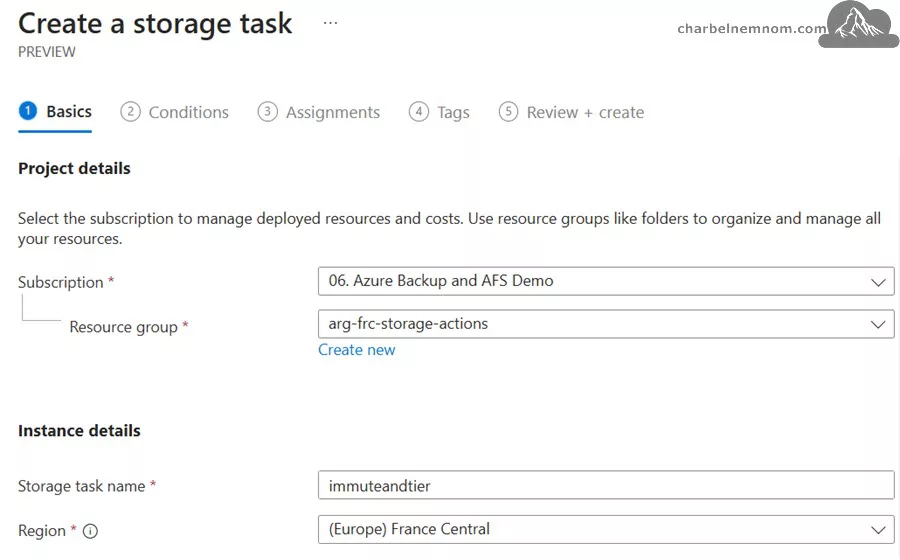Open the Subscription dropdown

point(606,281)
